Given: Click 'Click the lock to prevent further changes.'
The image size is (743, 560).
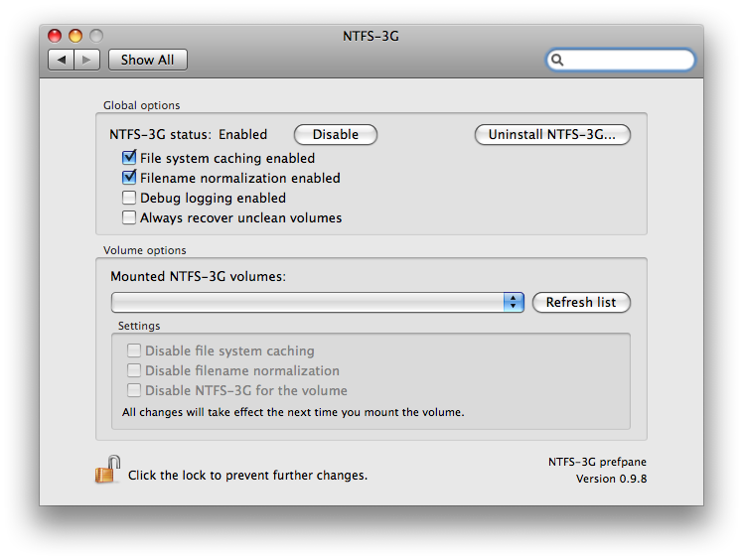Looking at the screenshot, I should click(247, 476).
